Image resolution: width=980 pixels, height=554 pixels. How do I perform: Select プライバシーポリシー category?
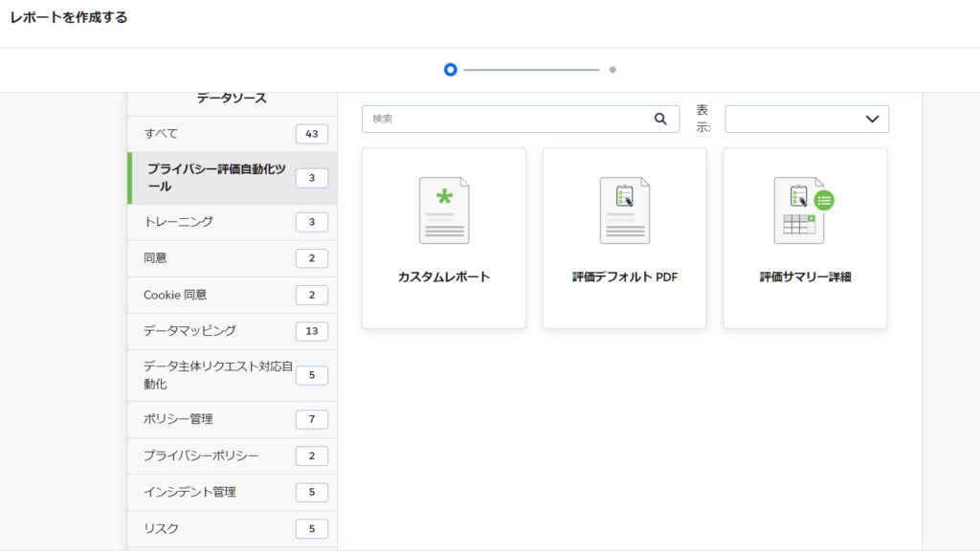tap(232, 455)
